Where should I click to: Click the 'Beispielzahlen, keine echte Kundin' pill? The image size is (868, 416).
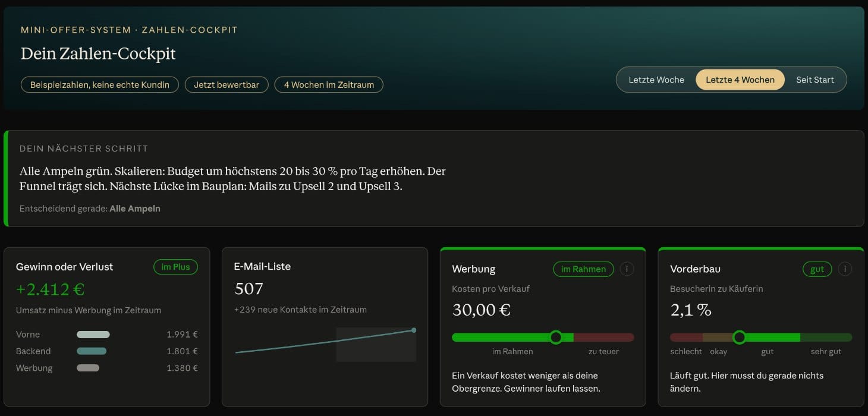pos(100,84)
